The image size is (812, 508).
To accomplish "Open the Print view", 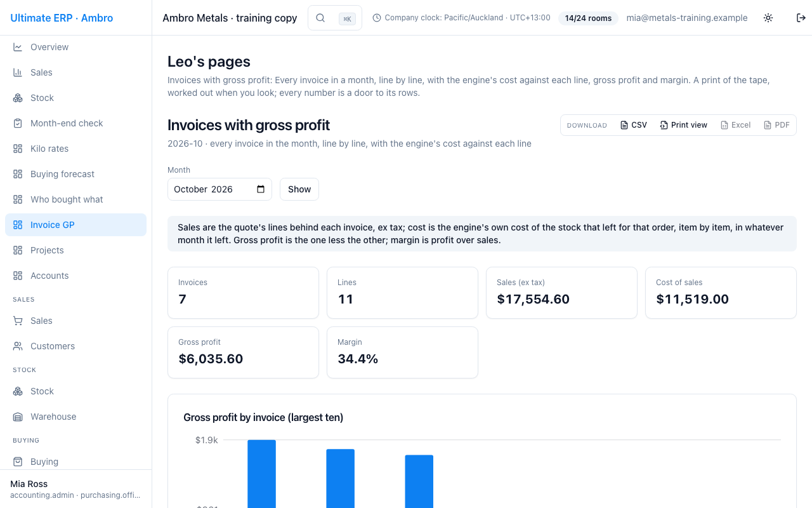I will click(683, 125).
